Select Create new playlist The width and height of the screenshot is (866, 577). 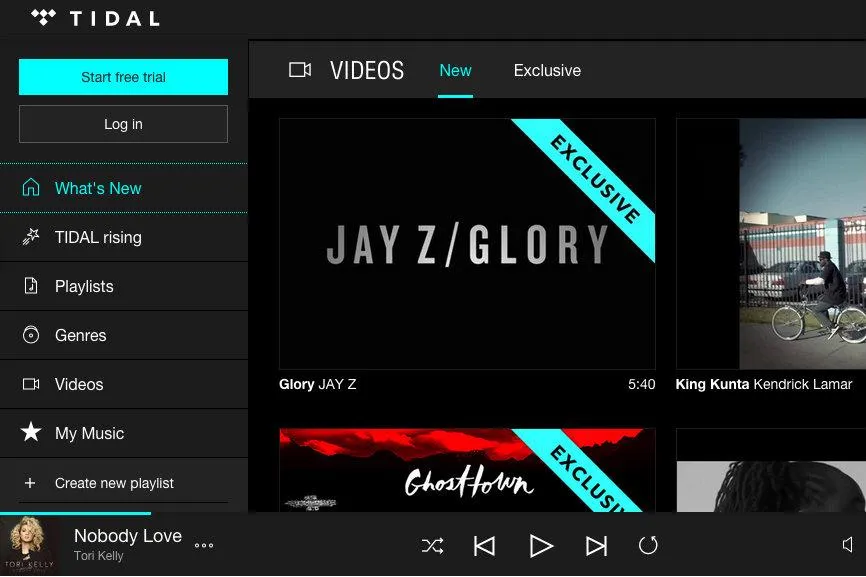point(124,483)
